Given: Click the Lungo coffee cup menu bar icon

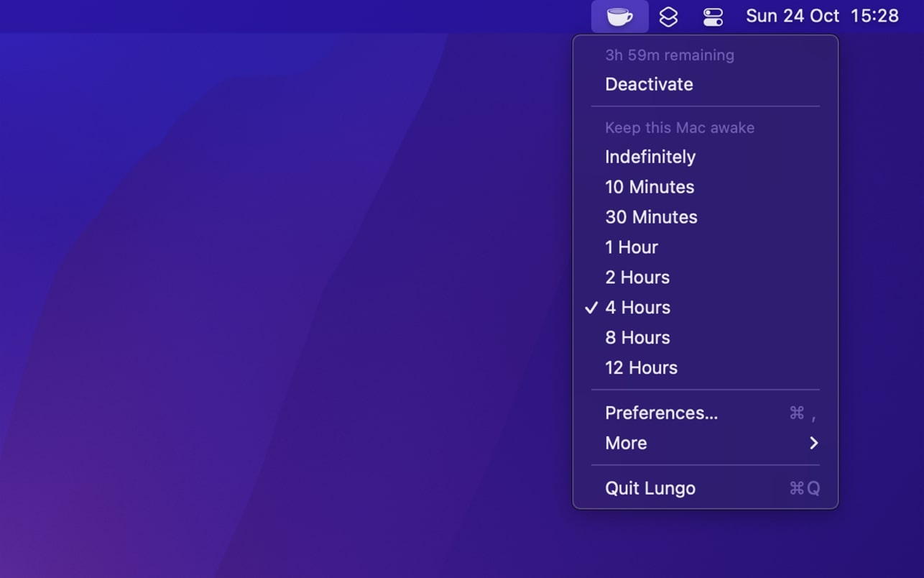Looking at the screenshot, I should 619,16.
